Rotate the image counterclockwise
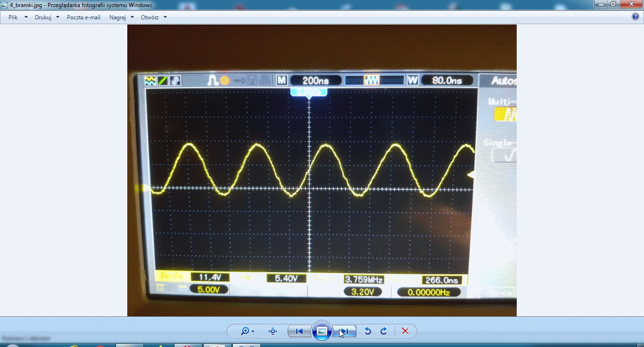 coord(368,331)
